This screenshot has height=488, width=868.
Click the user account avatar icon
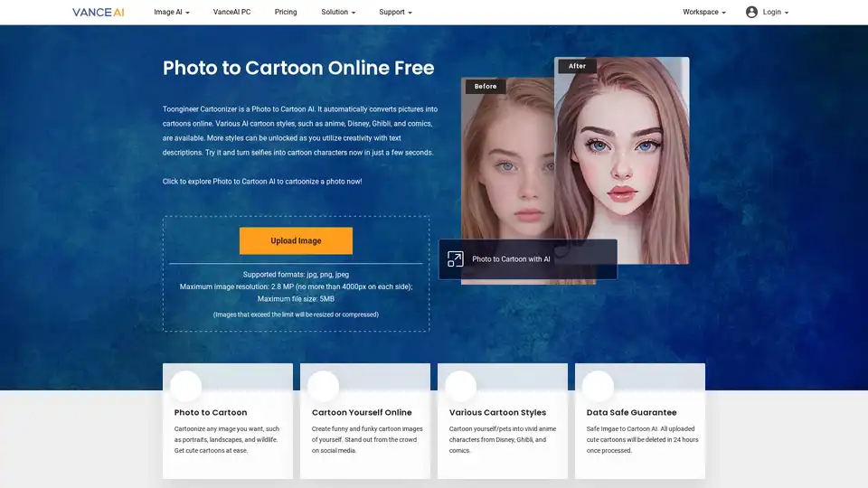pyautogui.click(x=751, y=13)
